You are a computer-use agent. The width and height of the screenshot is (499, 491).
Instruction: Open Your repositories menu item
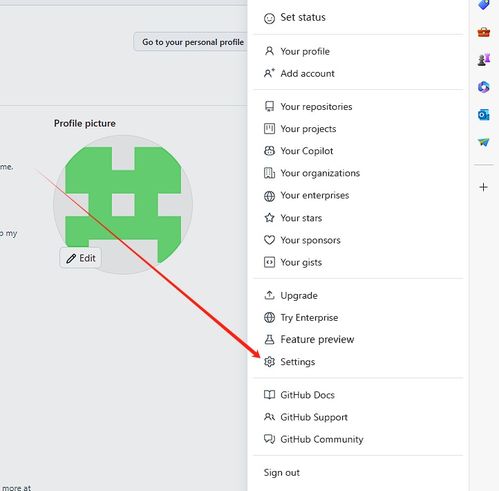point(358,107)
